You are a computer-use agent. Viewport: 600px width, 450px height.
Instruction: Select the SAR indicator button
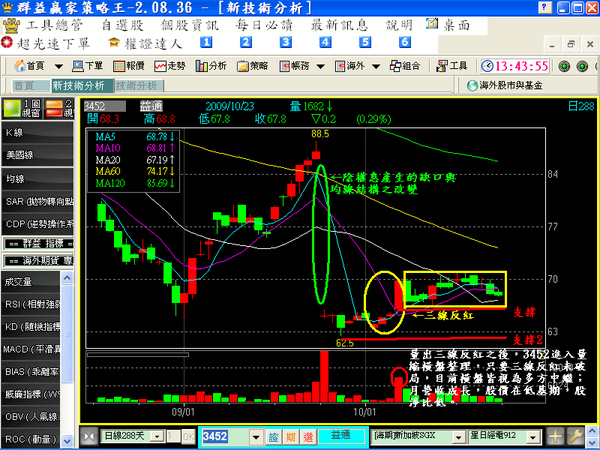click(38, 201)
